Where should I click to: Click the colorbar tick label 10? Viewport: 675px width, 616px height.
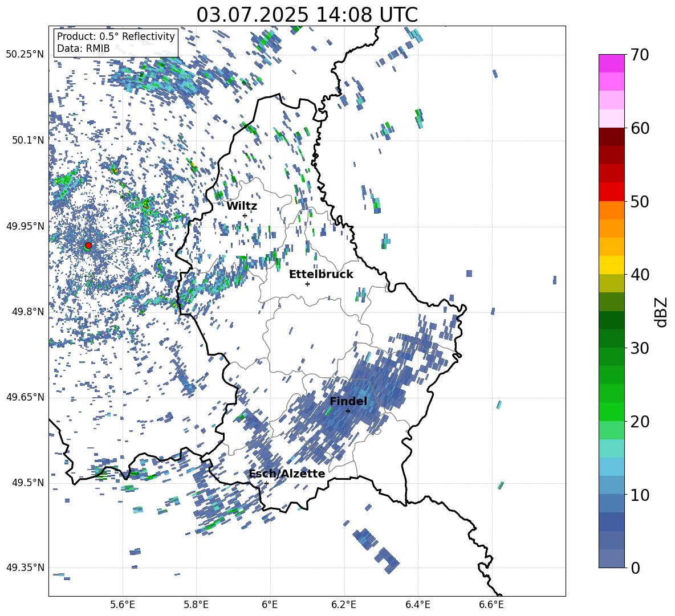pos(640,495)
